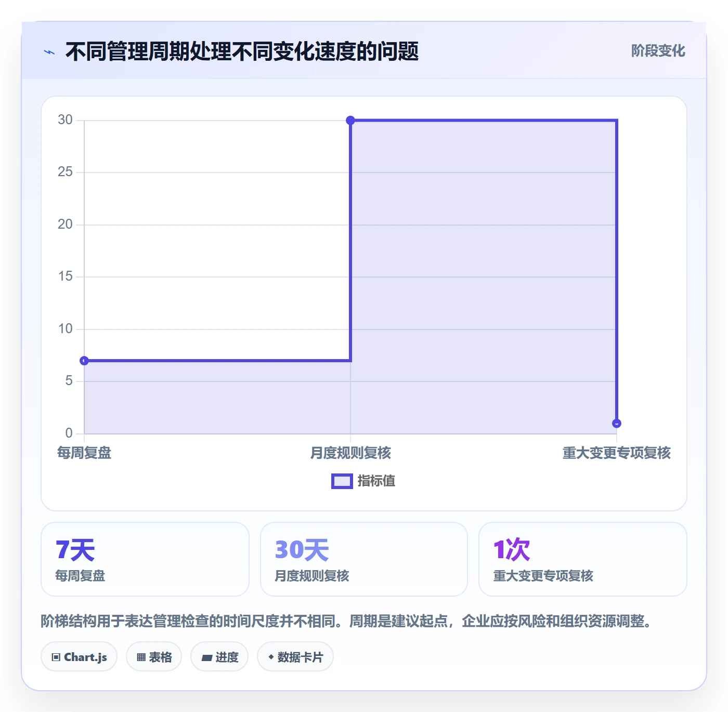Click y-axis tick label 0

[x=69, y=433]
